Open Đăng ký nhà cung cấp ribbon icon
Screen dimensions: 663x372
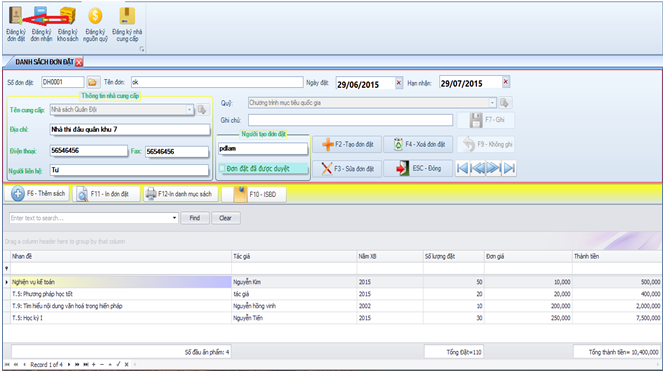[x=127, y=24]
